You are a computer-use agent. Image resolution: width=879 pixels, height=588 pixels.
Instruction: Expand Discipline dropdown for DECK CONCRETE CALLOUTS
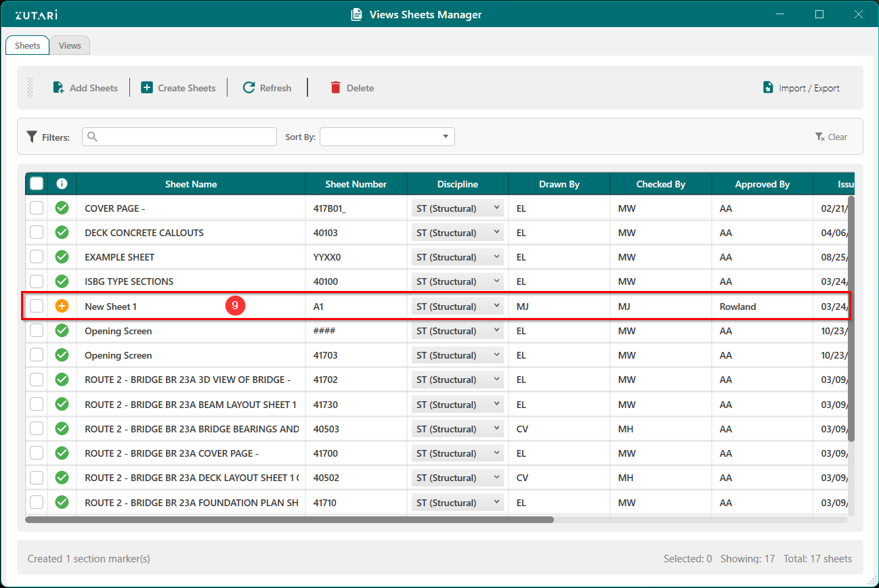coord(457,233)
